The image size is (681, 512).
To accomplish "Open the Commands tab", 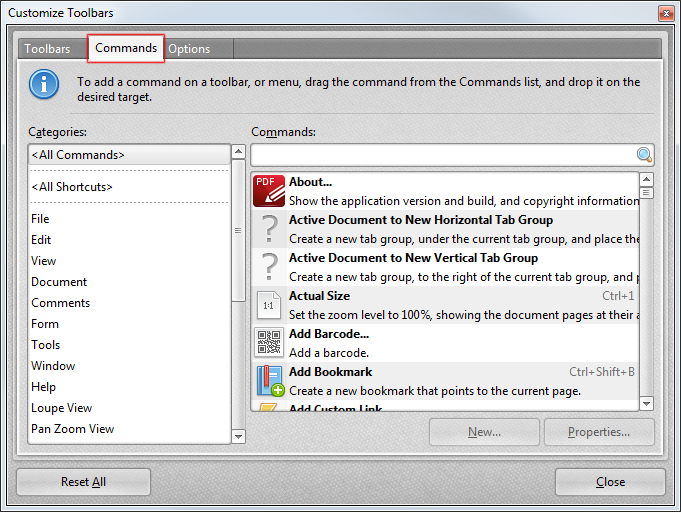I will click(126, 48).
